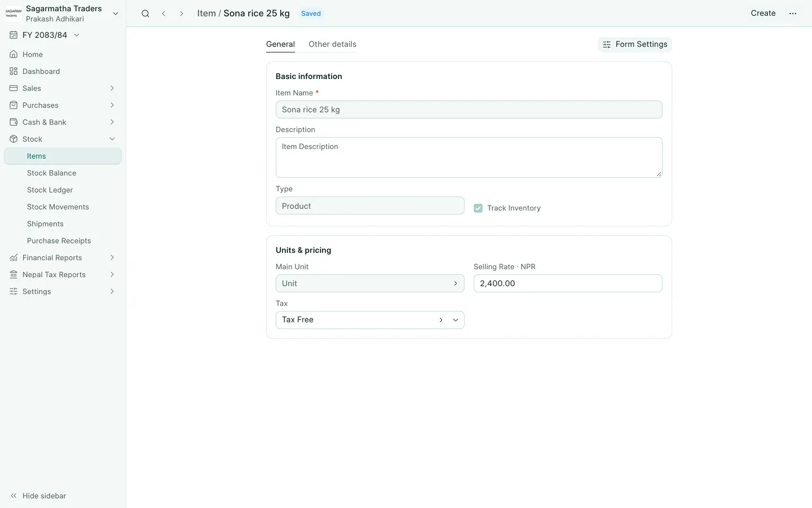Open the Tax Free record link arrow
812x508 pixels.
(441, 320)
